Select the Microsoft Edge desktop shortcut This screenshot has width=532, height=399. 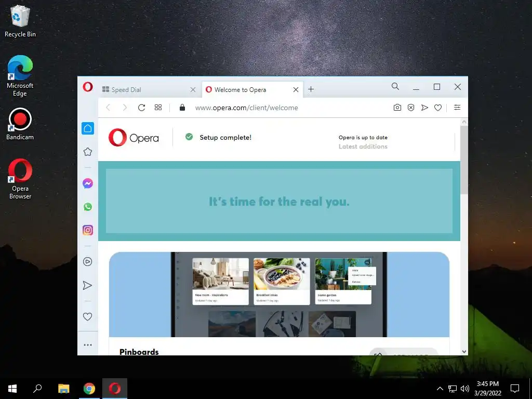[20, 76]
